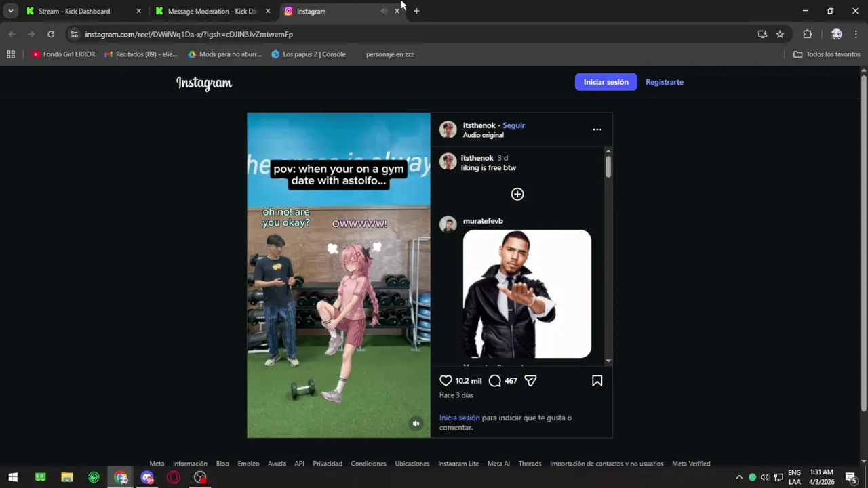Open File Explorer from the taskbar

[x=66, y=478]
